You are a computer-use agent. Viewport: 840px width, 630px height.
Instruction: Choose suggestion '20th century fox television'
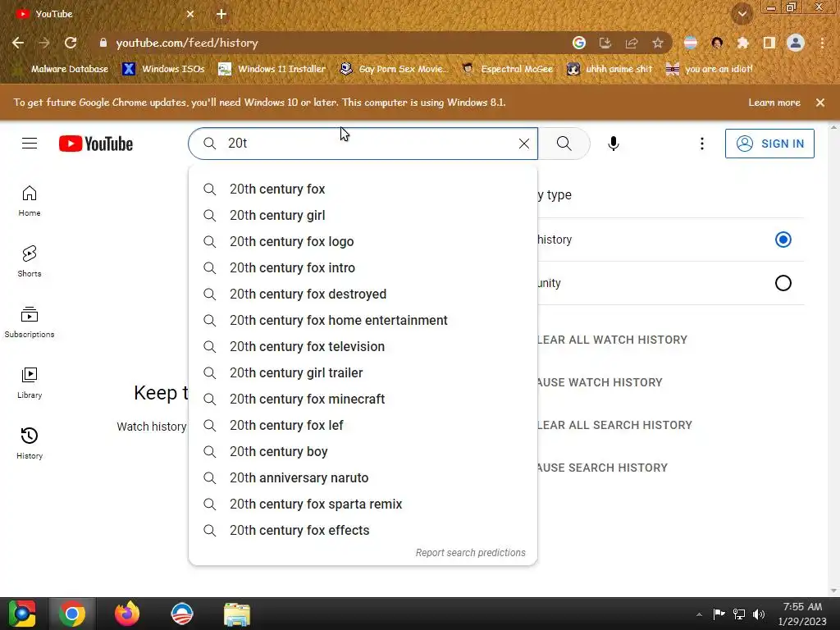coord(363,347)
